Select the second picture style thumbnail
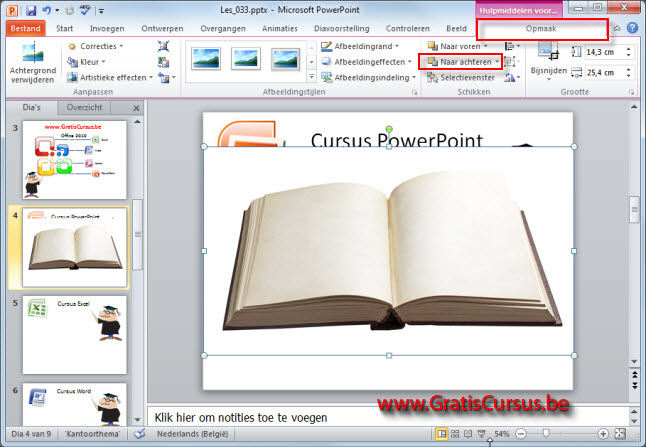646x447 pixels. (x=246, y=59)
